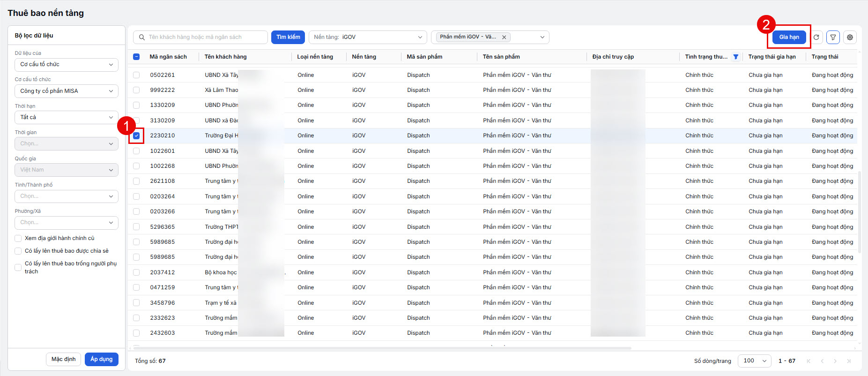The image size is (868, 376).
Task: Sort by the Mã ngân sách column header
Action: (x=168, y=57)
